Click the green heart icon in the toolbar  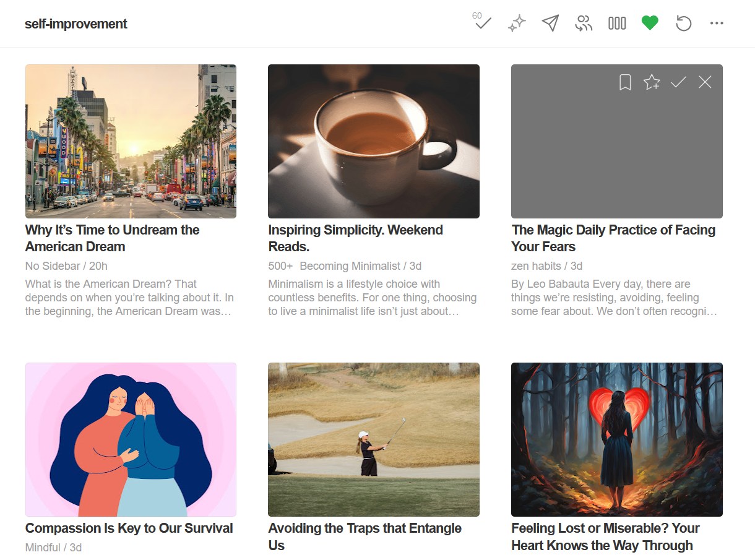click(x=650, y=24)
